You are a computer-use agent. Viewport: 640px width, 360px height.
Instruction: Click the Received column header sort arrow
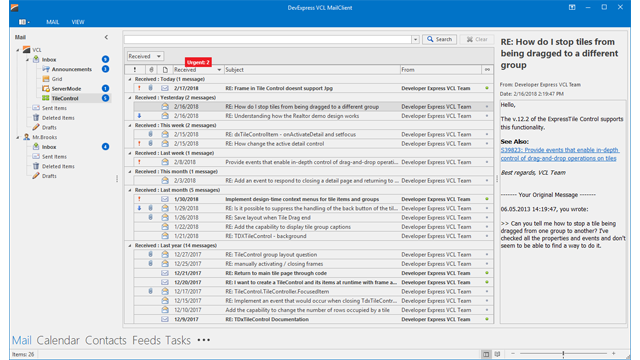219,70
